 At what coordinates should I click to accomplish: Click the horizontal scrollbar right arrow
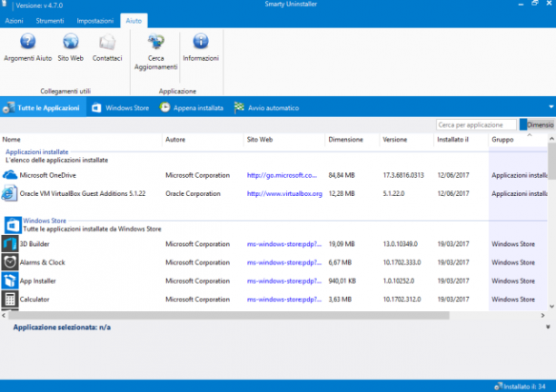coord(543,315)
